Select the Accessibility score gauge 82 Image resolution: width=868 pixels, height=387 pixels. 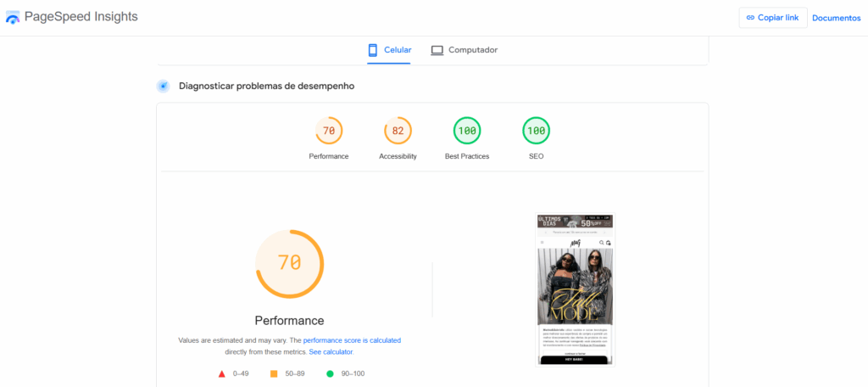point(398,132)
